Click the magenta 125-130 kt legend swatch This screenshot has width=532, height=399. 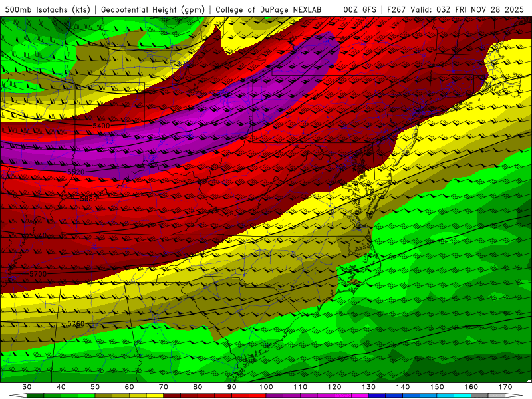coord(360,396)
